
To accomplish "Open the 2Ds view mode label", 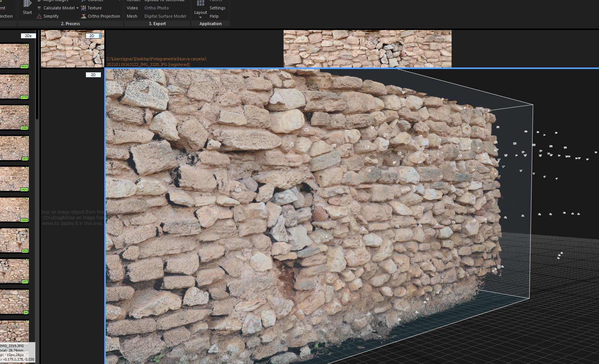I will 28,36.
